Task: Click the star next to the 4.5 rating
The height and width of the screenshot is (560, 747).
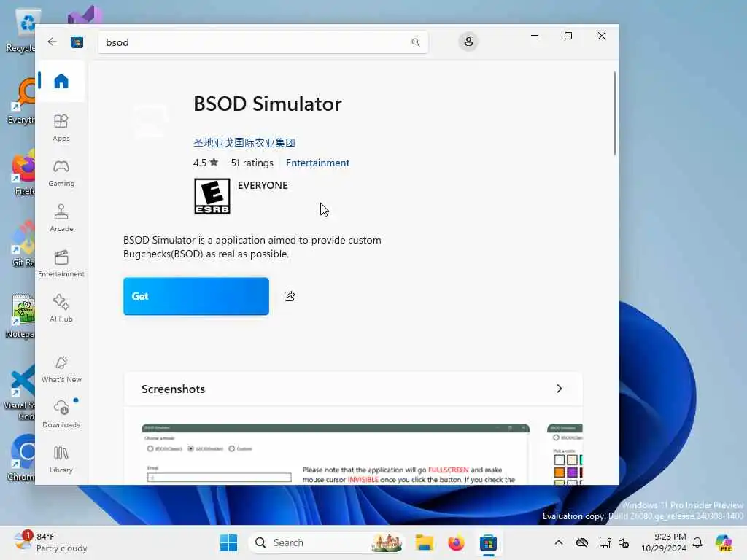Action: click(214, 162)
